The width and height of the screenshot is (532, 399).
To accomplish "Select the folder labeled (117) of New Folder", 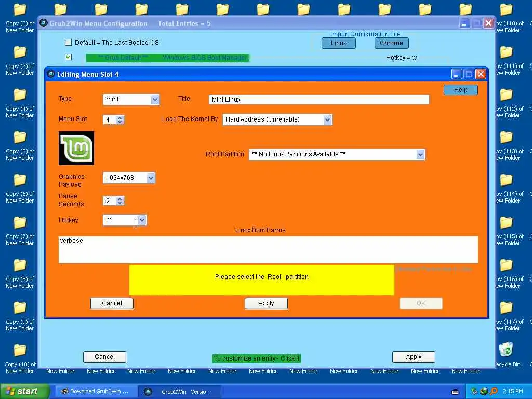I will 510,316.
